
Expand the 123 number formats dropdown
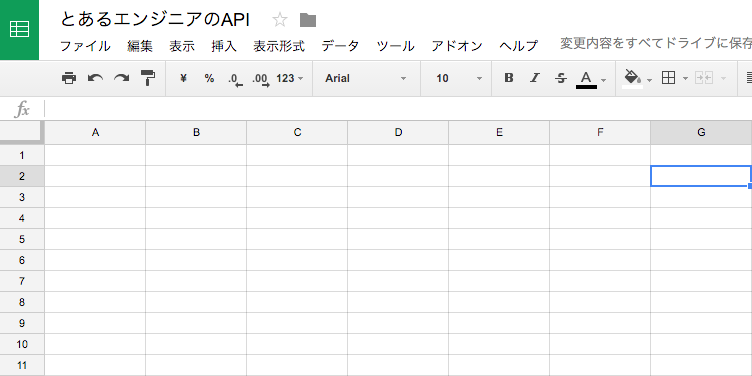pos(290,78)
